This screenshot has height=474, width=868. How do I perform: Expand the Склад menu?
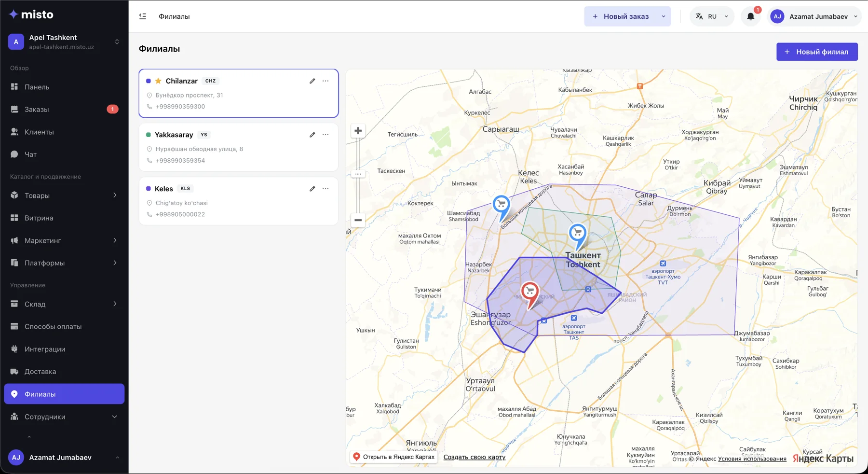point(64,304)
